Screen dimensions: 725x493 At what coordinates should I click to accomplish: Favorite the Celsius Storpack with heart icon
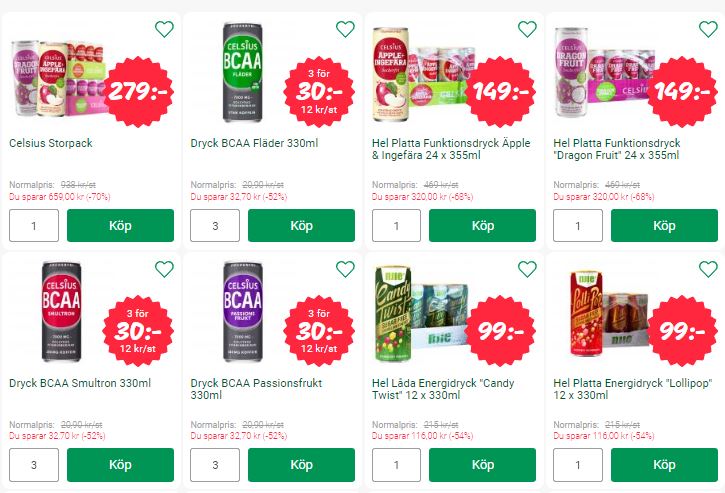(164, 29)
